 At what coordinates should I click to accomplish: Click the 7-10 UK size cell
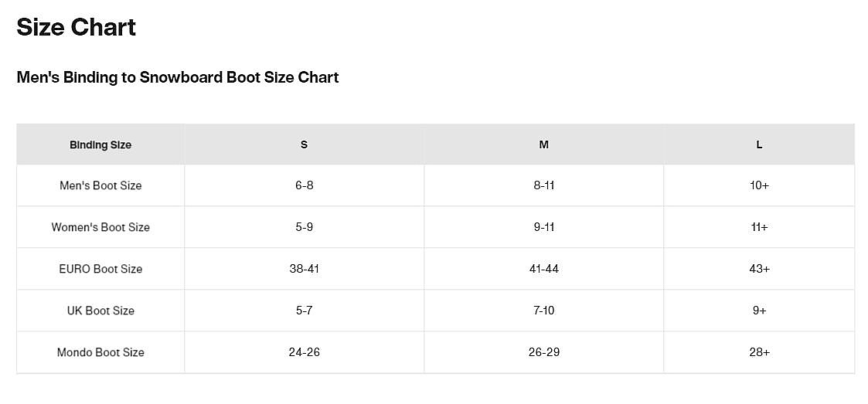[x=544, y=311]
